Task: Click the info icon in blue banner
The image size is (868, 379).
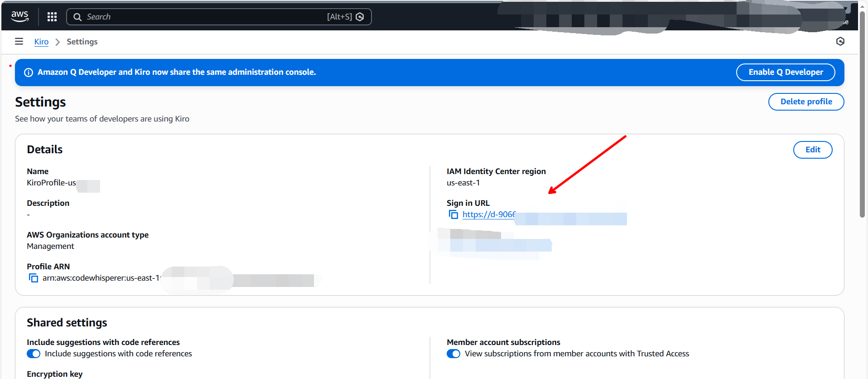Action: [29, 73]
